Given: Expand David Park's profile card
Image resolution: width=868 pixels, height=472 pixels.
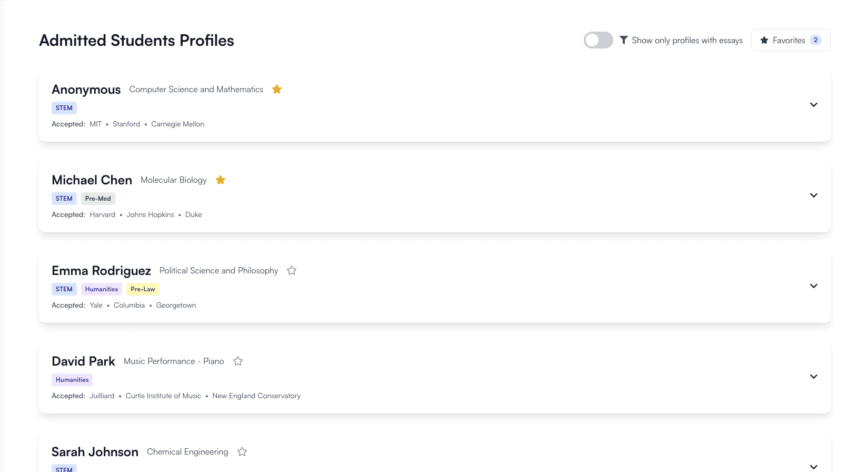Looking at the screenshot, I should (814, 377).
